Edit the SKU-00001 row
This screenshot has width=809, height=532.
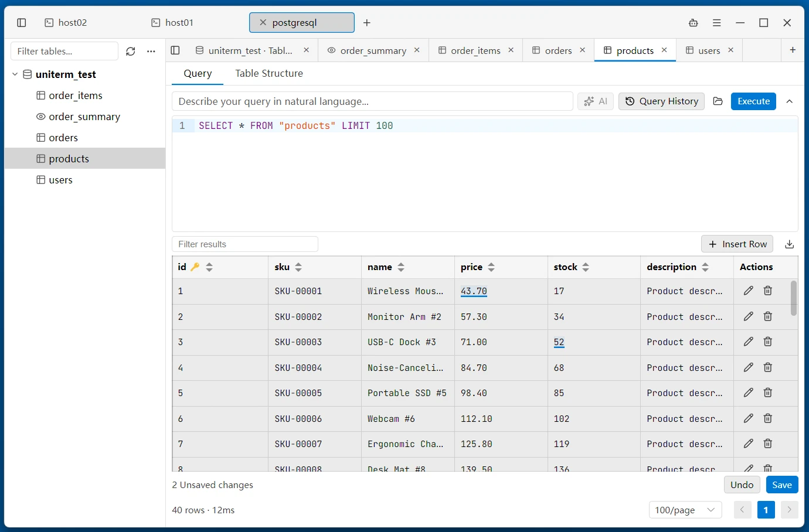(x=749, y=291)
